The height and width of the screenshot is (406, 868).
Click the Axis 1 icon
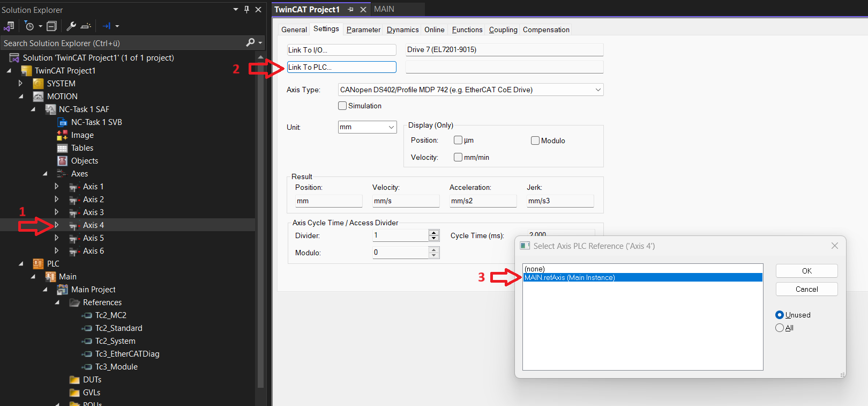(74, 187)
